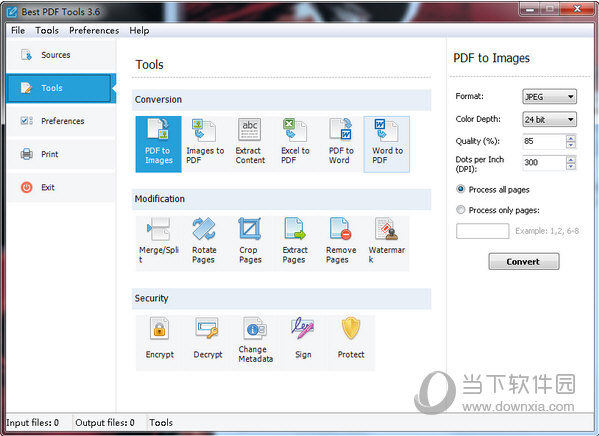Select the Rotate Pages tool
Image resolution: width=599 pixels, height=436 pixels.
(x=204, y=243)
